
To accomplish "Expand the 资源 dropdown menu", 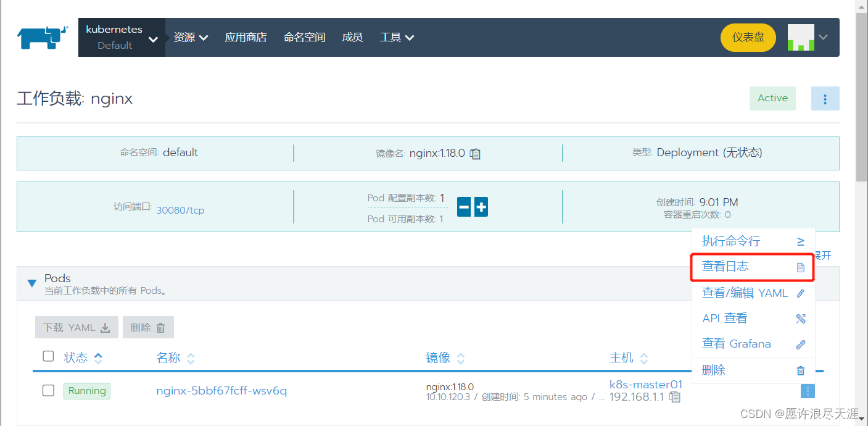I will (x=191, y=37).
